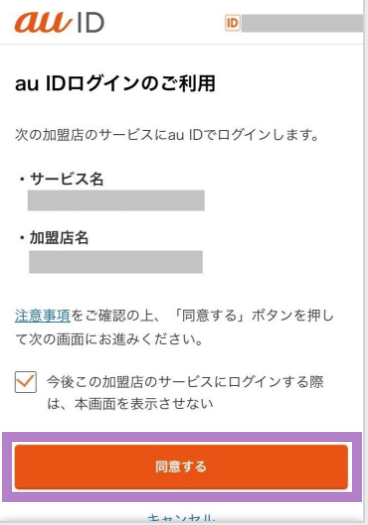Select the au IDログインのご利用 heading
The image size is (368, 525).
[x=115, y=84]
